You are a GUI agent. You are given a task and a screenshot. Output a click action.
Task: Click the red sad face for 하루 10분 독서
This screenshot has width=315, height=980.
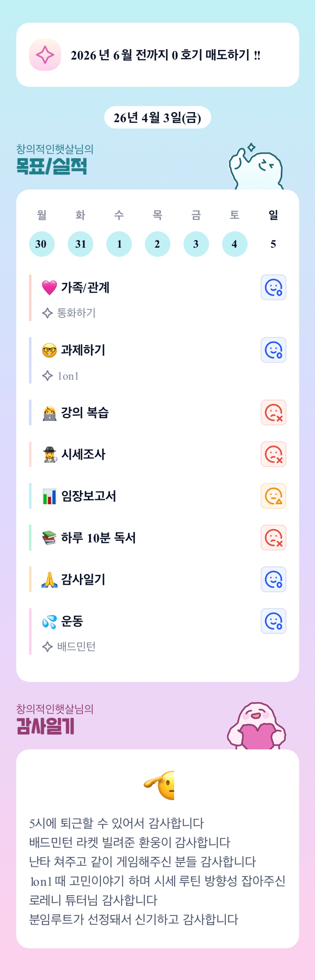click(x=273, y=538)
